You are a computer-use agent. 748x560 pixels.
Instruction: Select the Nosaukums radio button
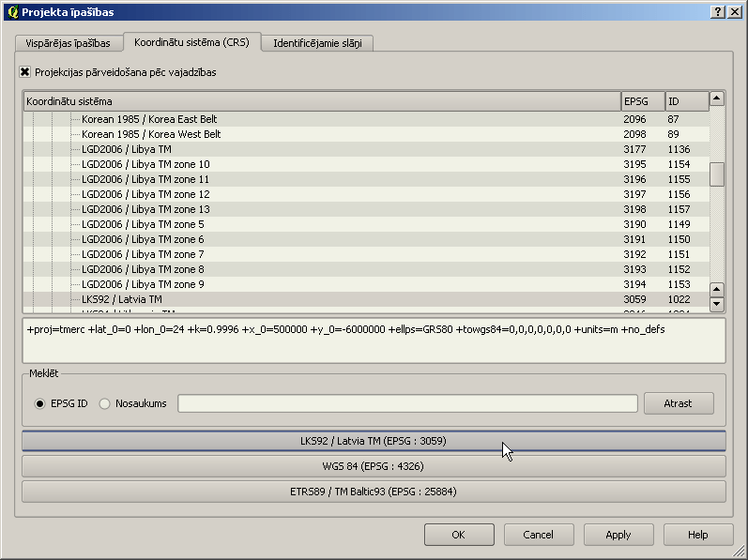click(104, 403)
